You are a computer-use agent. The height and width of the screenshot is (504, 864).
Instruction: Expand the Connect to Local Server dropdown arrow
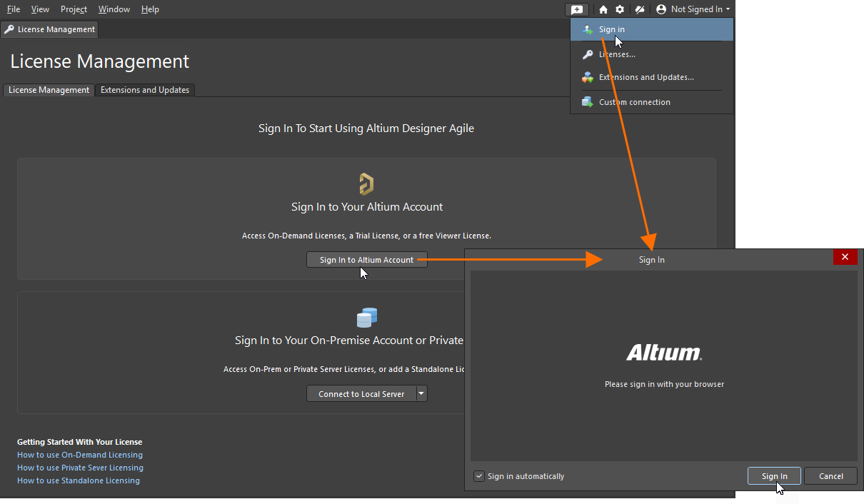pyautogui.click(x=421, y=393)
